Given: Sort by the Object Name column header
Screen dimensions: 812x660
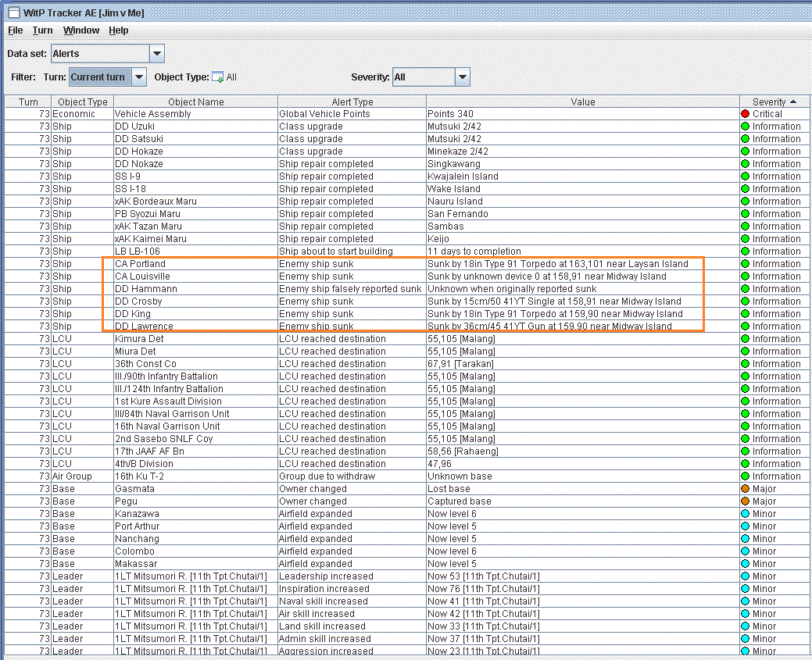Looking at the screenshot, I should tap(195, 102).
